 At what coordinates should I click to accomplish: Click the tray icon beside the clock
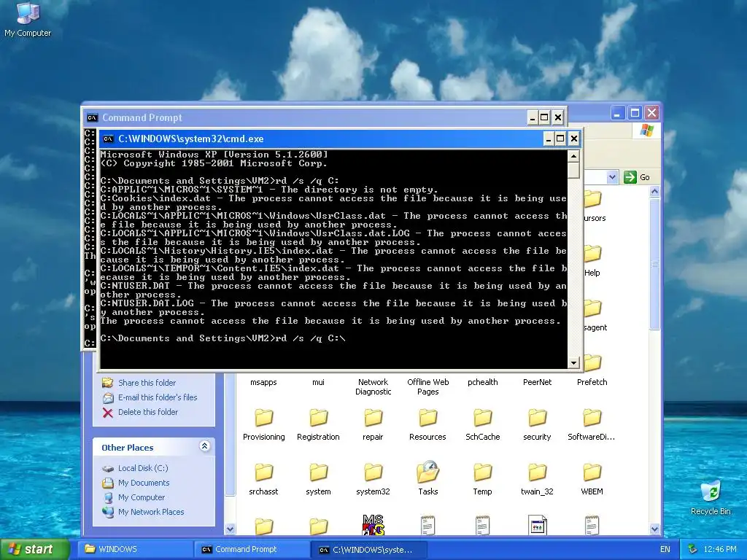[x=693, y=550]
